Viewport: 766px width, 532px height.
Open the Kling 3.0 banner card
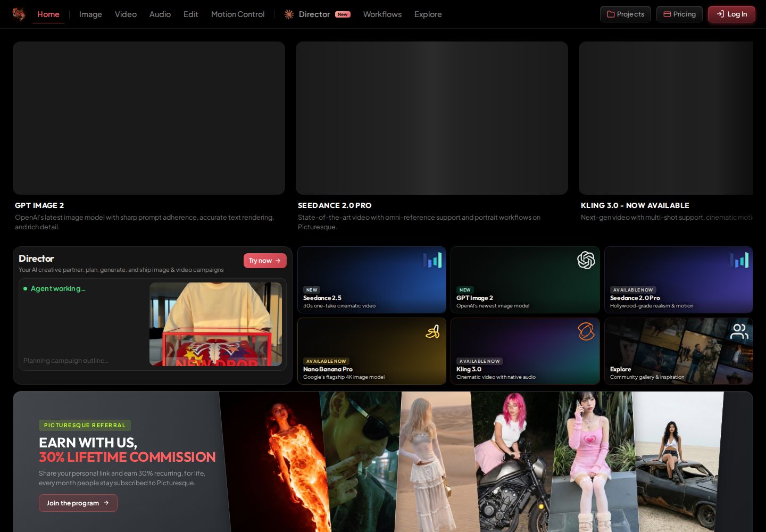(666, 118)
